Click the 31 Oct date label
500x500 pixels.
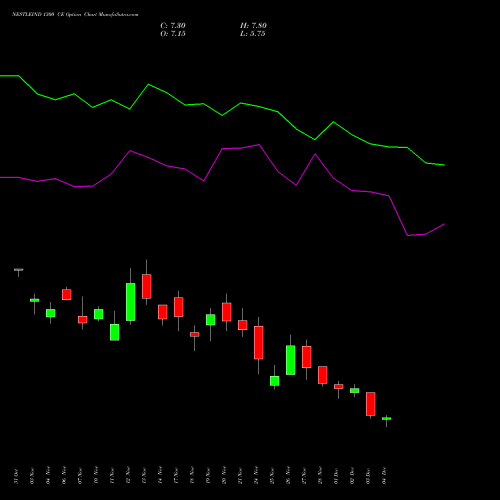coord(16,476)
